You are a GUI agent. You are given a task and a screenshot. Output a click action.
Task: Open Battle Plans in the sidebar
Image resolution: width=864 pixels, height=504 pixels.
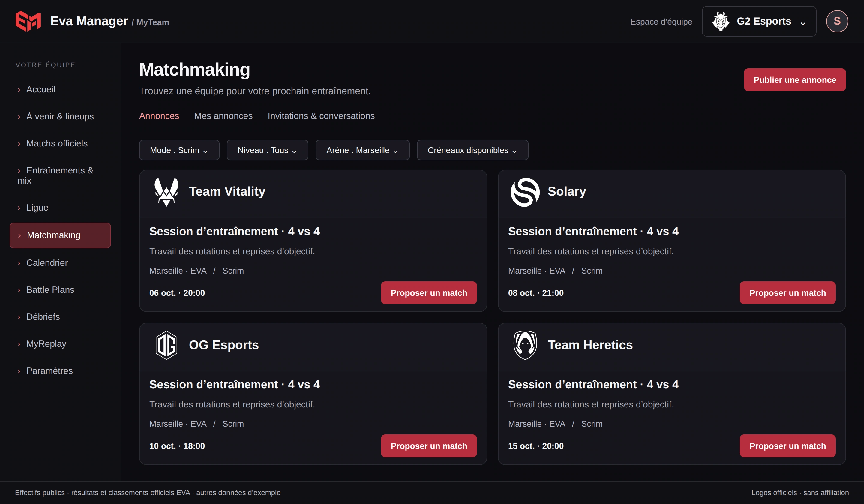click(60, 290)
